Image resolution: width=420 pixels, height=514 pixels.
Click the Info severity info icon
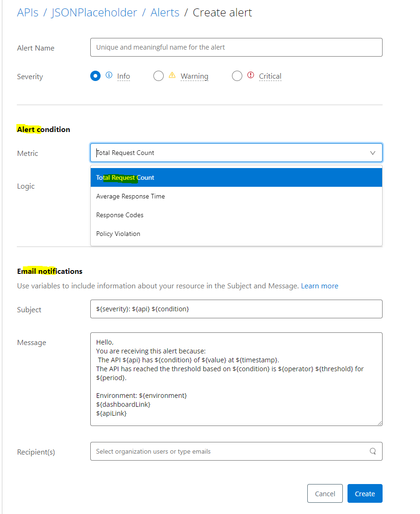109,75
